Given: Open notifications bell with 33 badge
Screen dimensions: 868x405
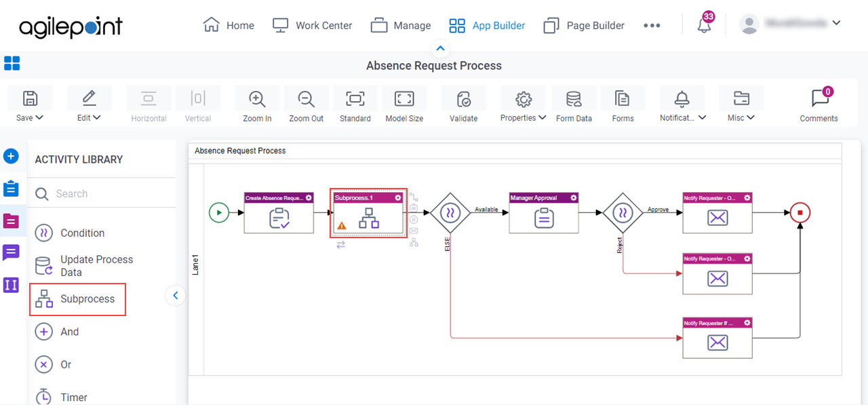Looking at the screenshot, I should [x=705, y=24].
